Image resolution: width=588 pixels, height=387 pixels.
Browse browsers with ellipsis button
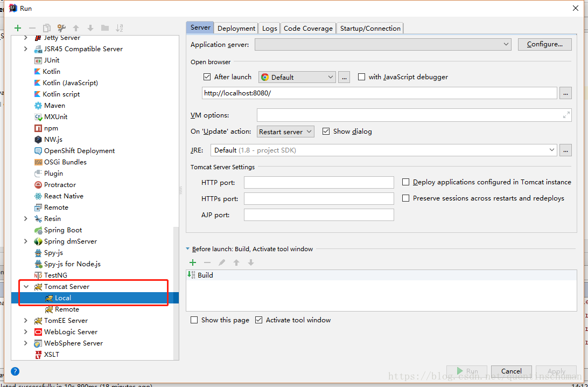(344, 77)
